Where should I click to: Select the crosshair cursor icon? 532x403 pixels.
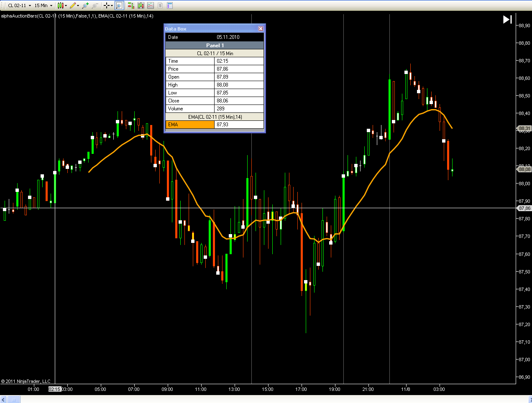click(107, 5)
